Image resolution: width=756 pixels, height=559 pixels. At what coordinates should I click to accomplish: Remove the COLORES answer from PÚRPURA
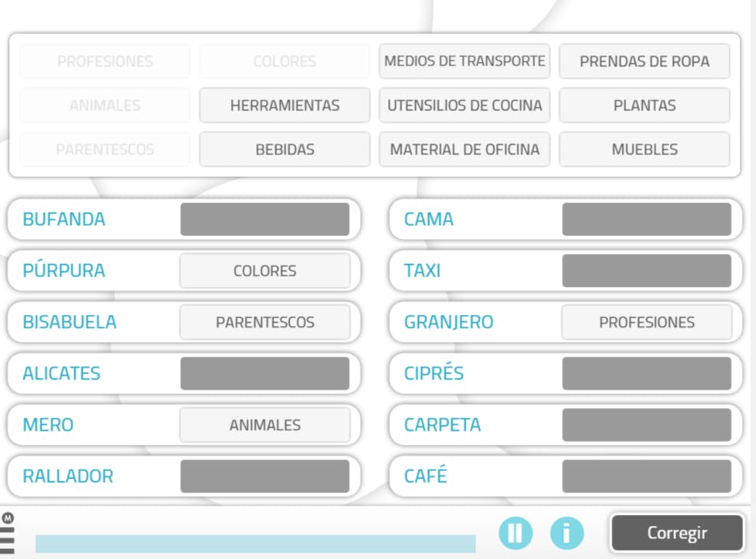[x=265, y=271]
